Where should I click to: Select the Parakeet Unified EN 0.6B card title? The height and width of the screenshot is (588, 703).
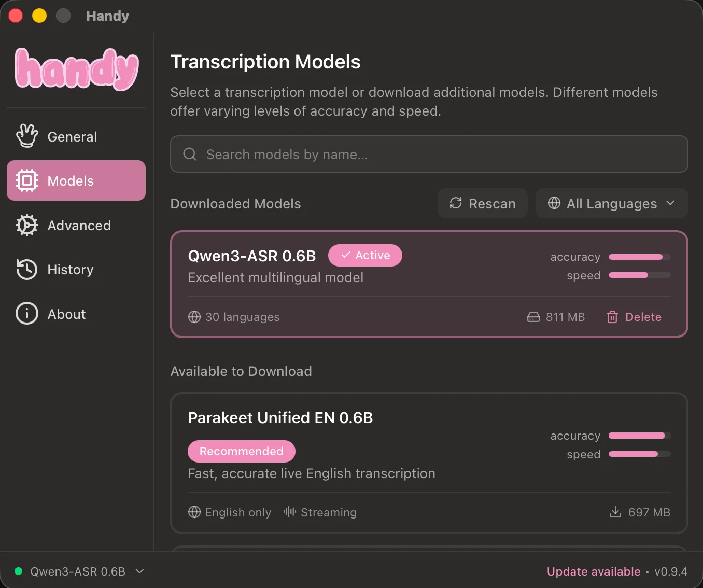(x=280, y=418)
